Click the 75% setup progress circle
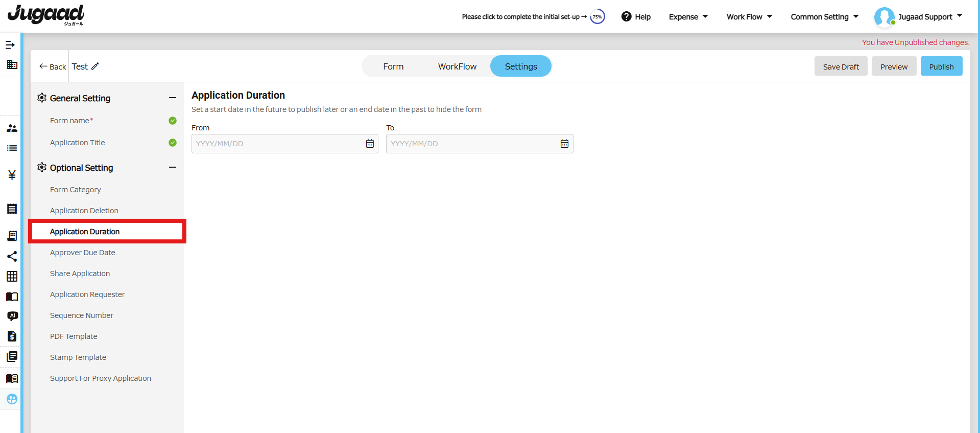This screenshot has width=980, height=433. pyautogui.click(x=597, y=17)
